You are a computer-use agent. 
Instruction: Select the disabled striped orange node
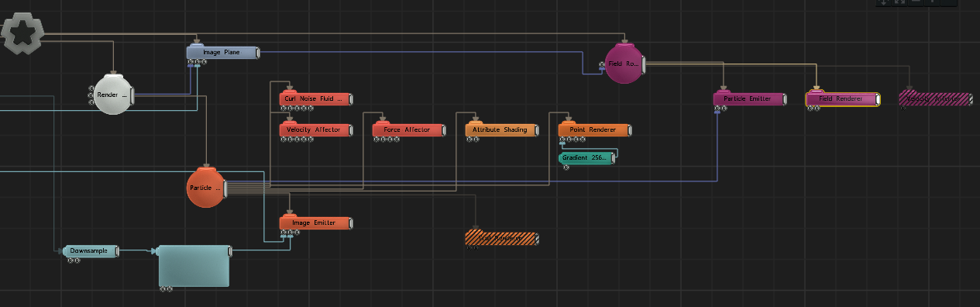tap(500, 238)
